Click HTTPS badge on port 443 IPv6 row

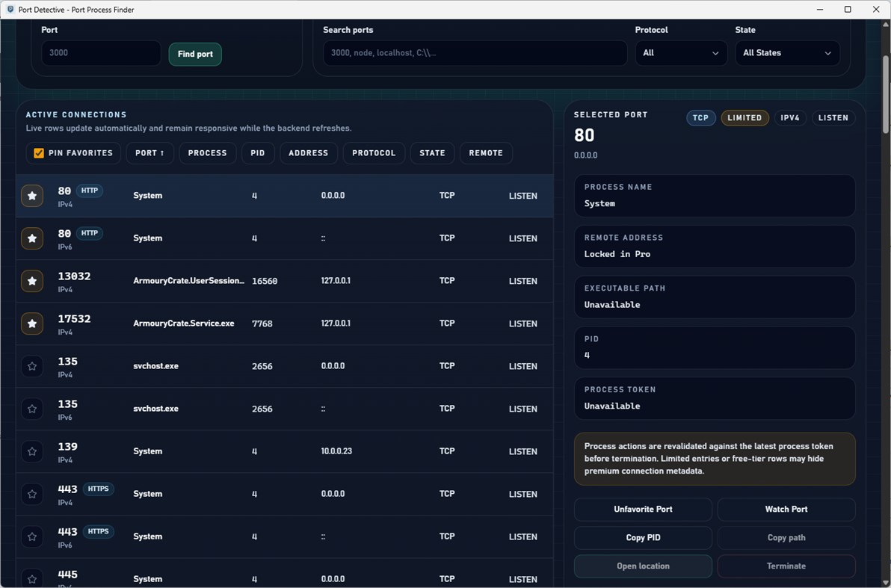coord(99,531)
